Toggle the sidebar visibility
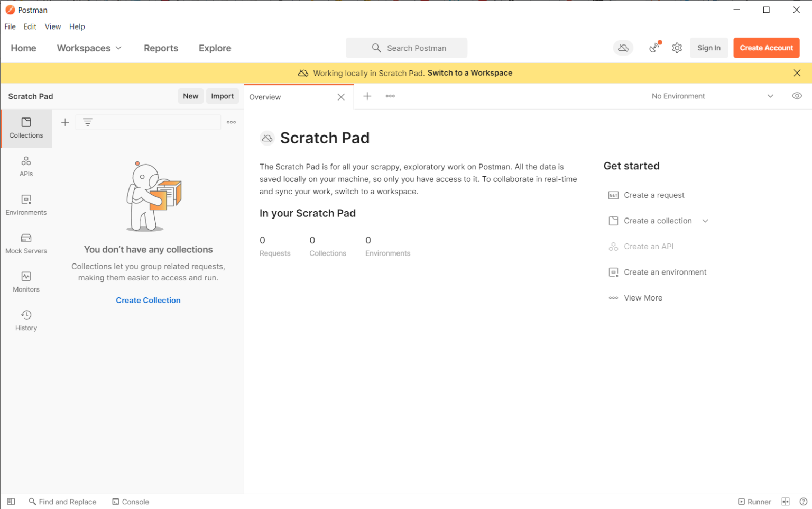 pyautogui.click(x=11, y=502)
